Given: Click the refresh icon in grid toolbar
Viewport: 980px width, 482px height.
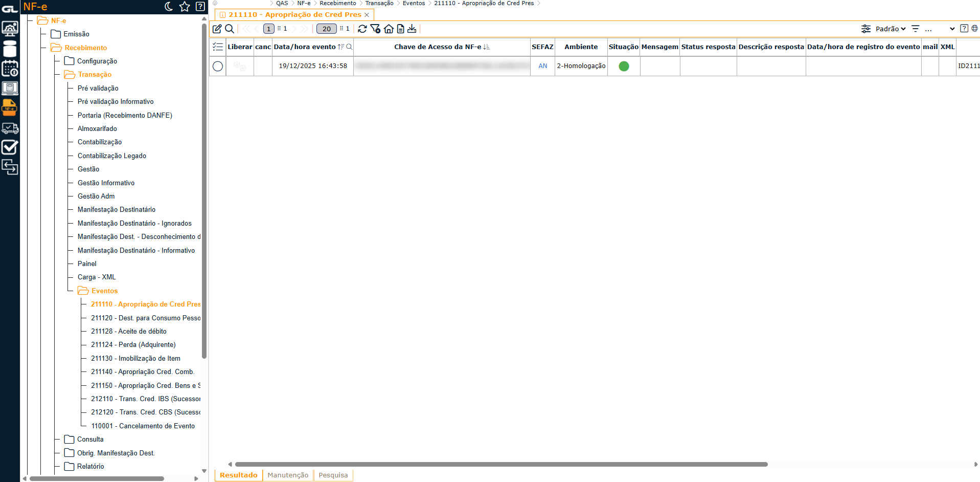Looking at the screenshot, I should pos(362,29).
